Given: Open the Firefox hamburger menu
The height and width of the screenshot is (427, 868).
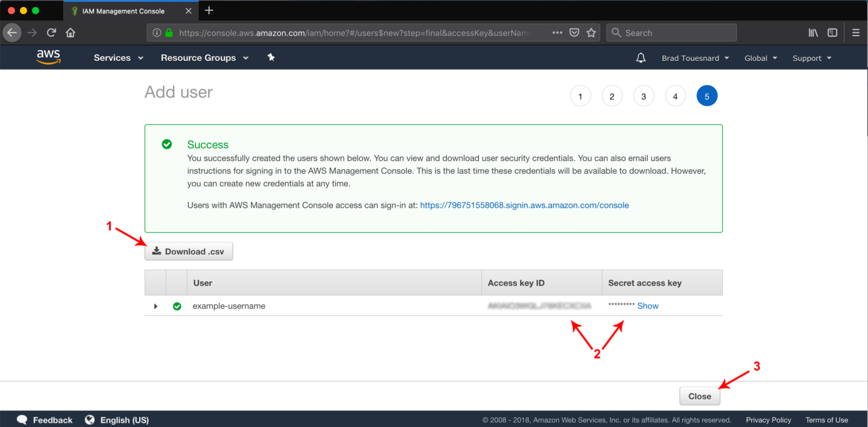Looking at the screenshot, I should click(x=856, y=33).
